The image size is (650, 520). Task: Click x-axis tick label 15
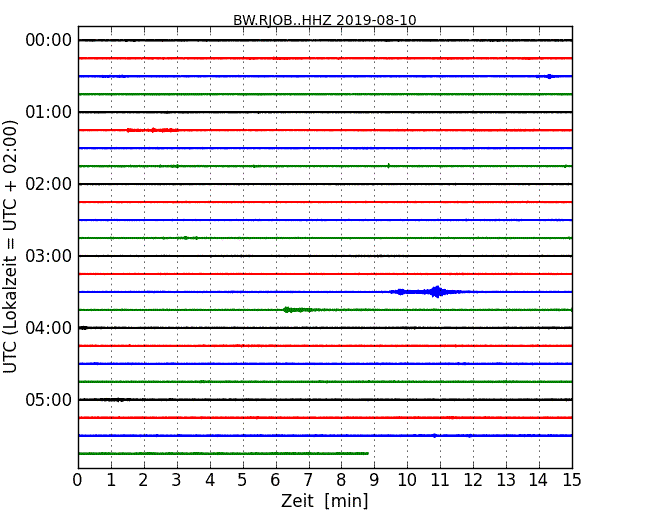coord(572,480)
